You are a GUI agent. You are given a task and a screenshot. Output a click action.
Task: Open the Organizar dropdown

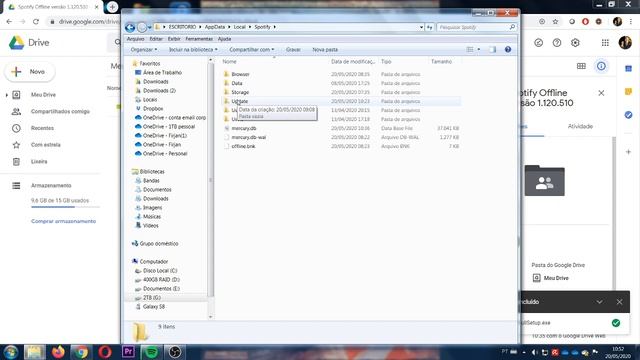tap(144, 49)
